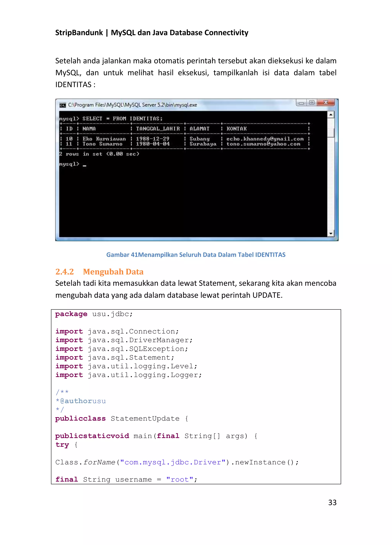Click 'import java.util.logging.Logger;' line
Screen dimensions: 392x545
129,375
